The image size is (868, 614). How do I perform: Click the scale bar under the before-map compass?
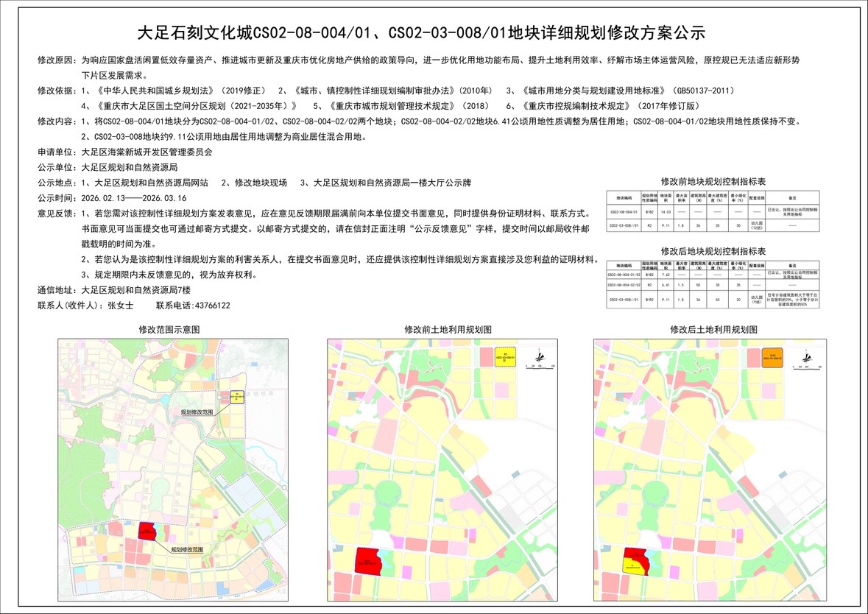tap(539, 365)
